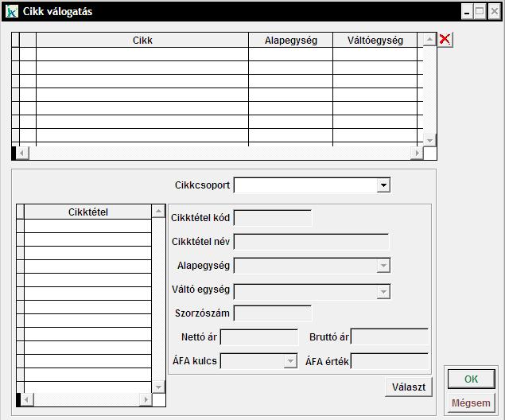Click the Cikktétel list column header

[x=87, y=212]
